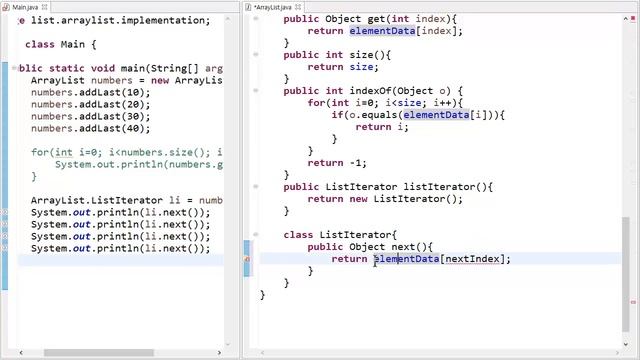Collapse the listIterator() method fold marker
Screen dimensions: 640x360
(x=256, y=187)
